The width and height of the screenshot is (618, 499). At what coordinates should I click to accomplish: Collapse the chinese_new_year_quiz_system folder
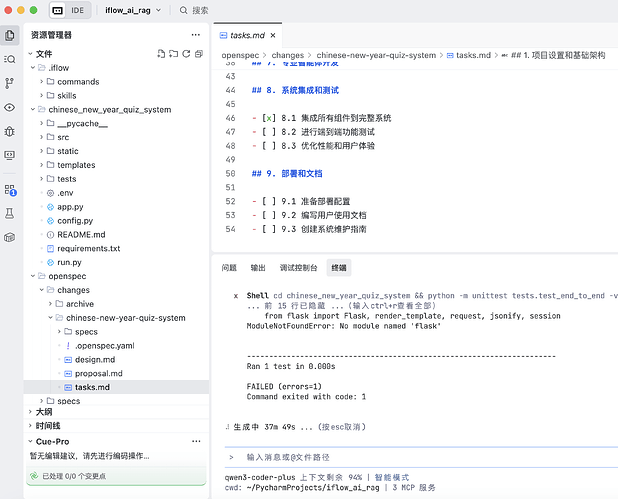33,109
